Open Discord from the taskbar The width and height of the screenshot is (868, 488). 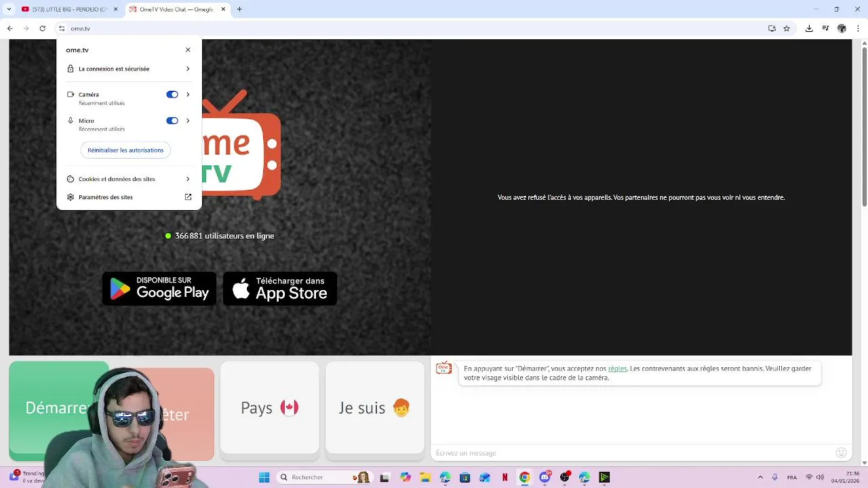pos(545,477)
